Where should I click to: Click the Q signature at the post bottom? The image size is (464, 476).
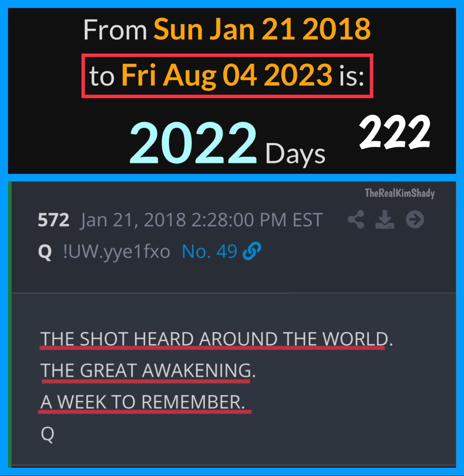(x=47, y=435)
